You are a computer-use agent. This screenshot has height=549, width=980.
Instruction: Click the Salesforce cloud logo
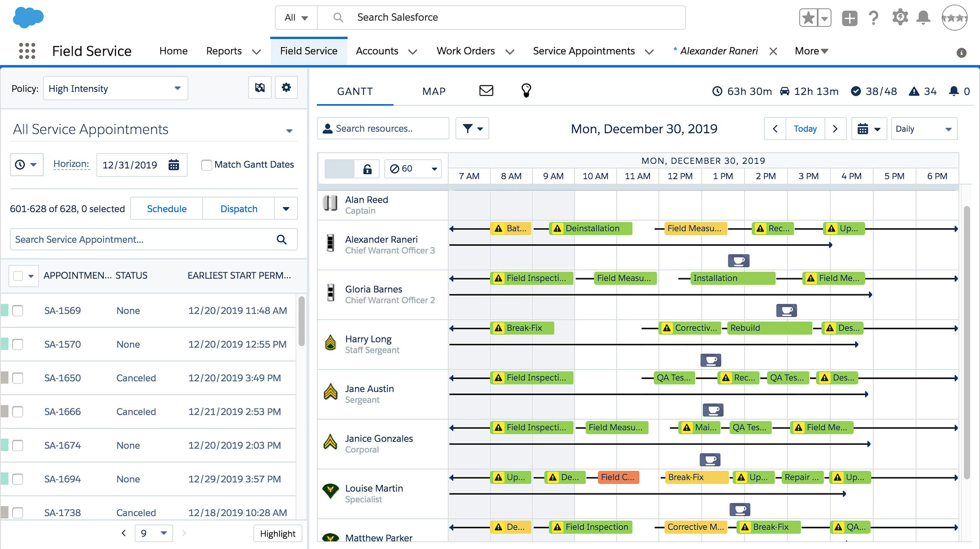28,18
